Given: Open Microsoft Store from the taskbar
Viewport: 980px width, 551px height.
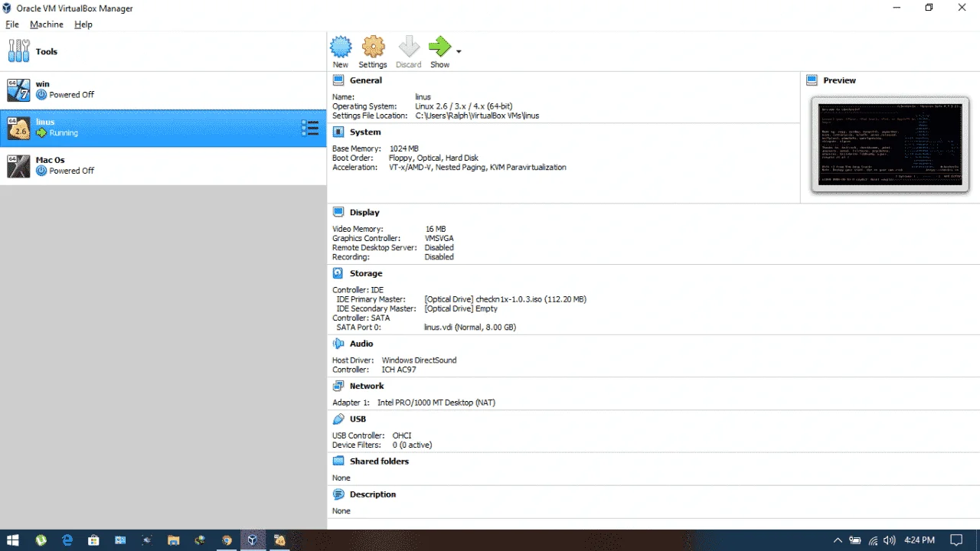Looking at the screenshot, I should (93, 540).
